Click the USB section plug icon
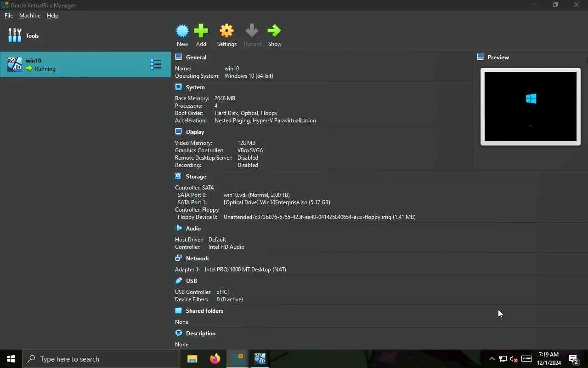 178,281
